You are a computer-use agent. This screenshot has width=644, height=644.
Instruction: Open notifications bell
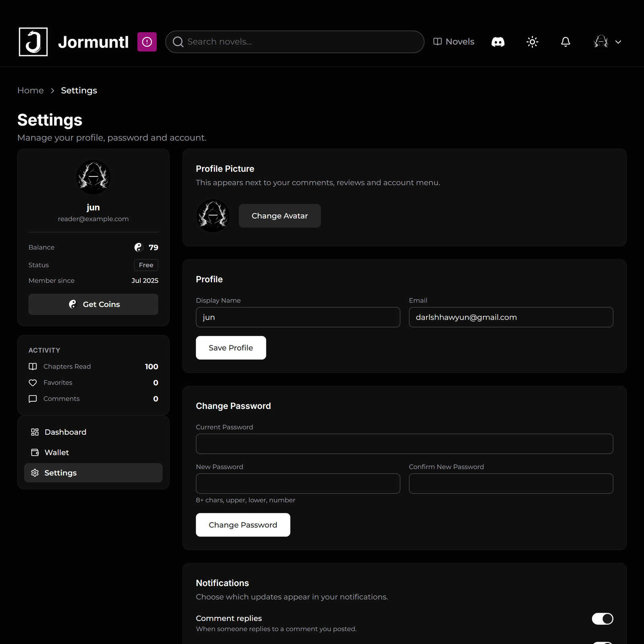tap(566, 42)
